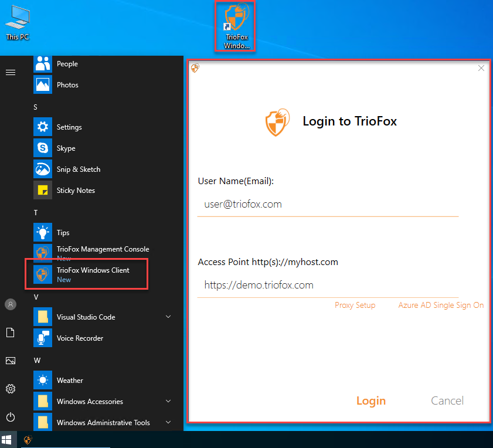
Task: Click the Windows Accessories folder icon
Action: tap(43, 401)
